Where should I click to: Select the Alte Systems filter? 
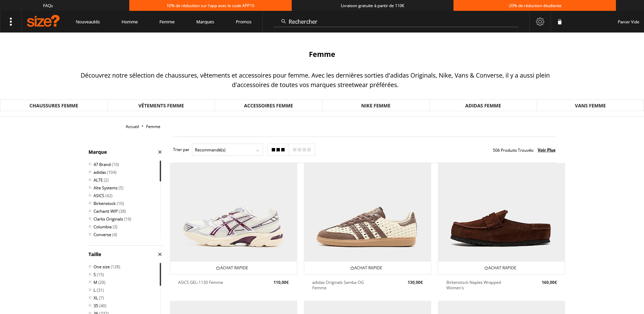106,188
